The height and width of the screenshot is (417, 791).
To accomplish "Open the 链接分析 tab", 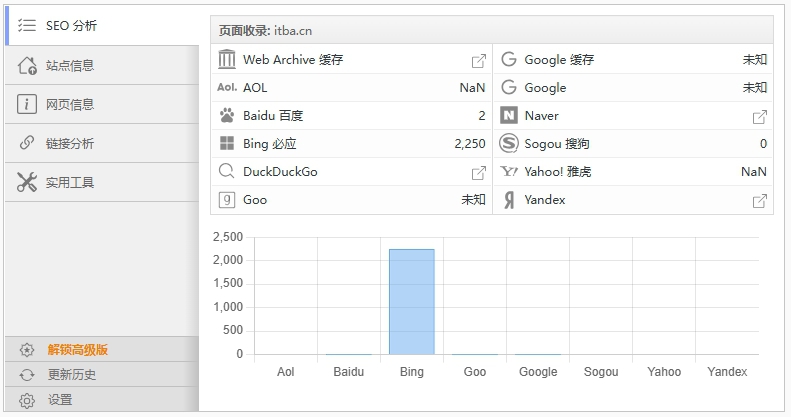I will [x=103, y=143].
